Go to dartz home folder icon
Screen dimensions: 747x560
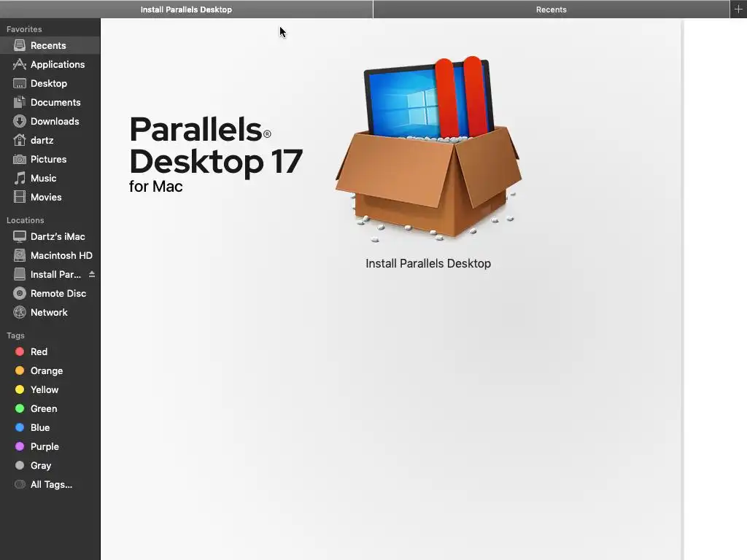[20, 140]
